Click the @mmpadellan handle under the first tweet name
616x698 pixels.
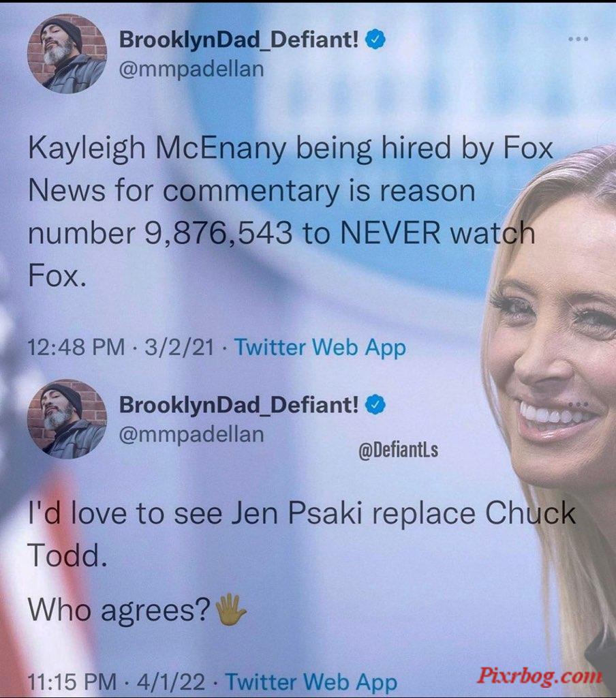point(191,69)
